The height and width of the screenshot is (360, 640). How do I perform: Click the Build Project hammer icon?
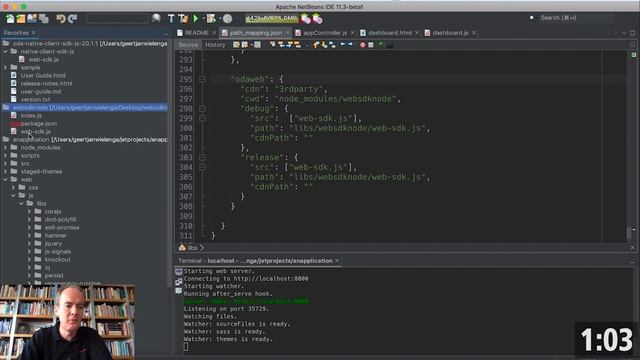pyautogui.click(x=171, y=18)
